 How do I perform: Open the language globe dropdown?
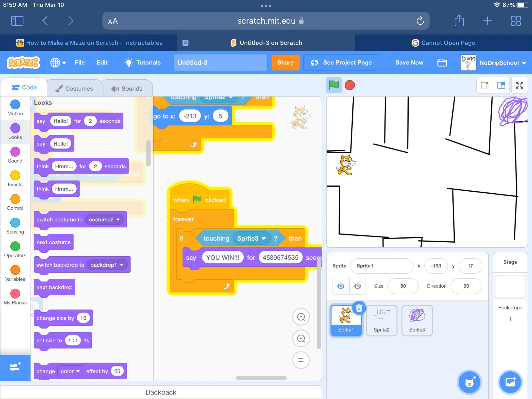tap(58, 63)
